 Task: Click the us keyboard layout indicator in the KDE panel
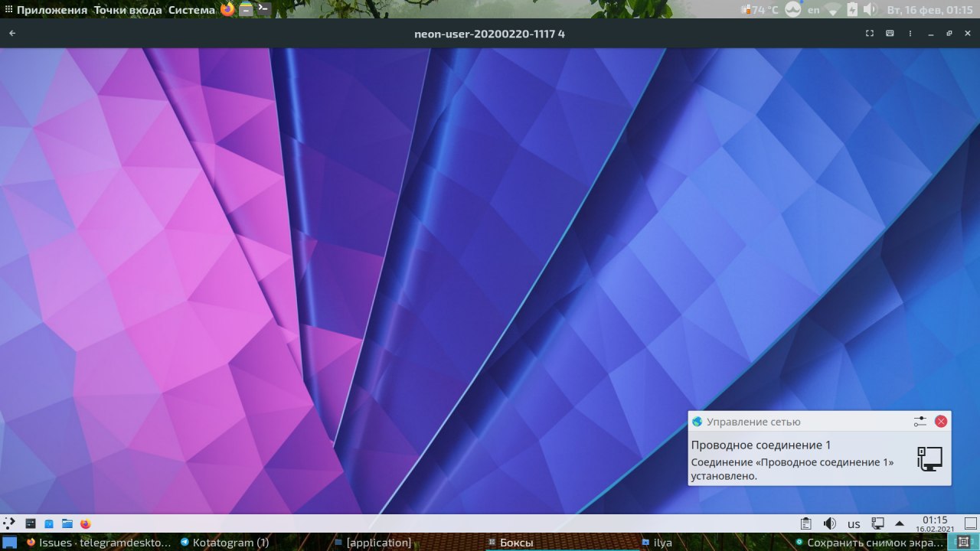click(854, 524)
